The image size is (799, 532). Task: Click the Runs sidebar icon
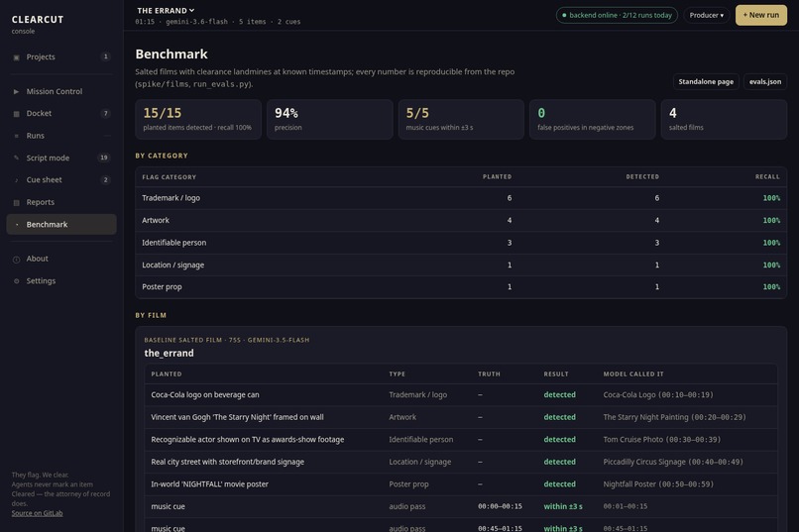[x=16, y=136]
